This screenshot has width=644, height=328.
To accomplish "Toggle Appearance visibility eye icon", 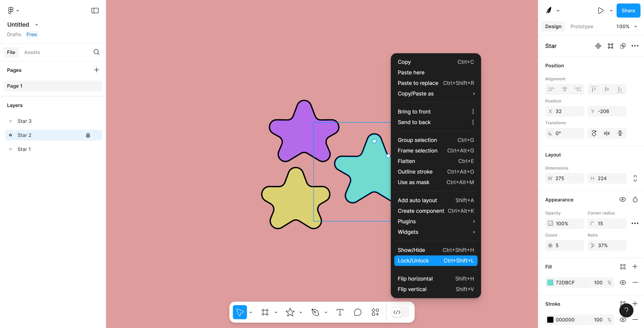I will tap(623, 200).
